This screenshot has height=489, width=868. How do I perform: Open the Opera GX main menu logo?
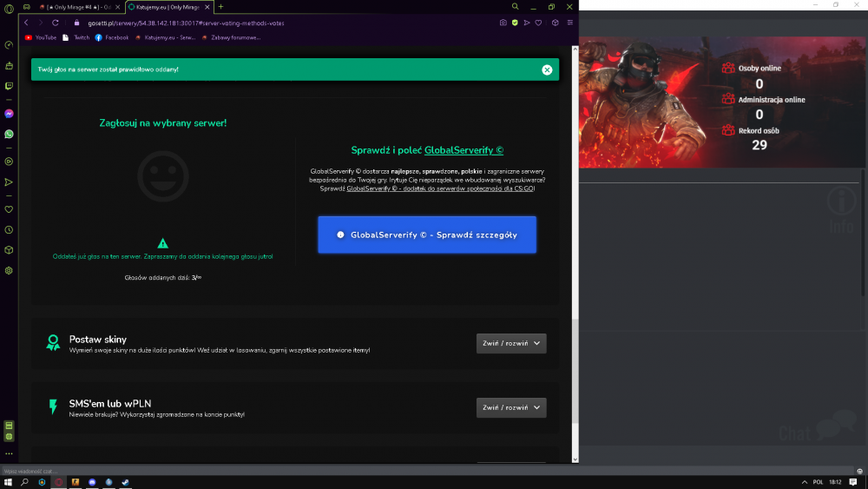coord(9,9)
